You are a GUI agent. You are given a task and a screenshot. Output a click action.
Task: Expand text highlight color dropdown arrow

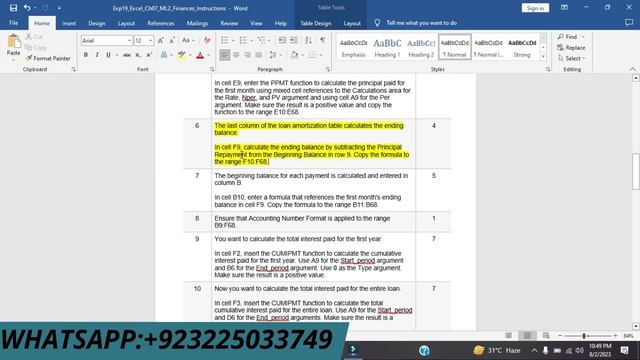(190, 55)
